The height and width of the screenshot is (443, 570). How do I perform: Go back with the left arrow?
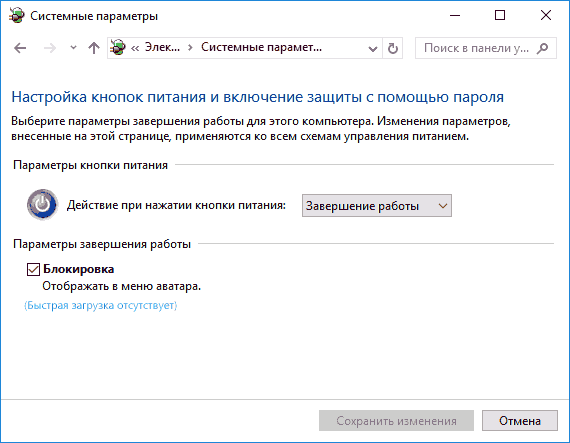tap(20, 48)
